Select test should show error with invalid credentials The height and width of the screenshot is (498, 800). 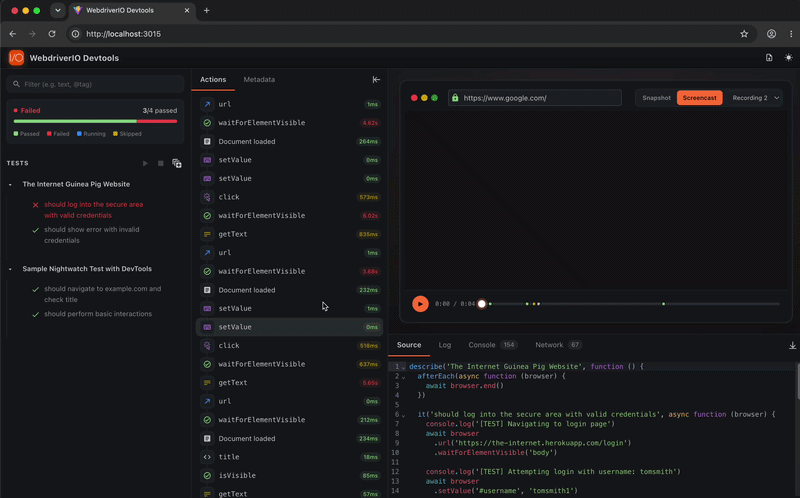(92, 235)
